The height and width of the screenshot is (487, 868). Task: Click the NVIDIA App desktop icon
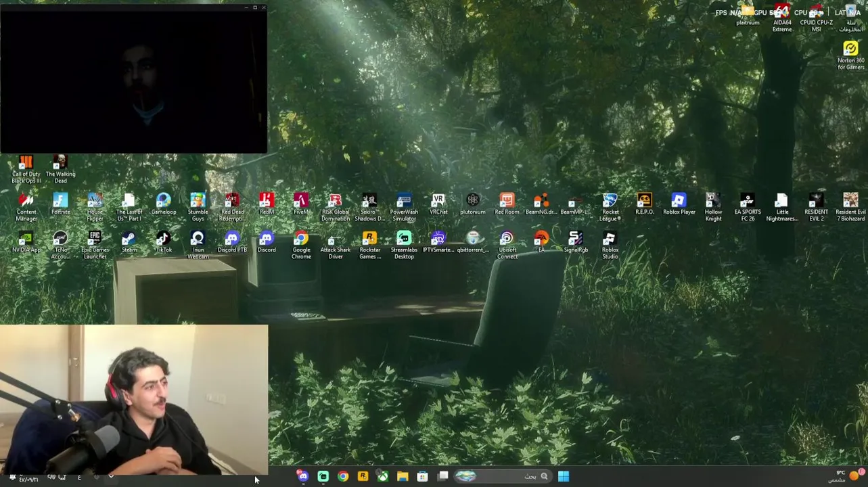click(26, 242)
